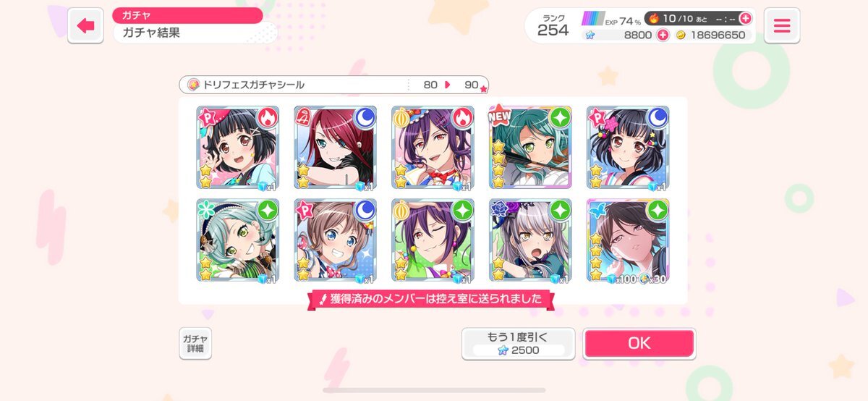Tap the blue star icon beside 8800

tap(590, 35)
